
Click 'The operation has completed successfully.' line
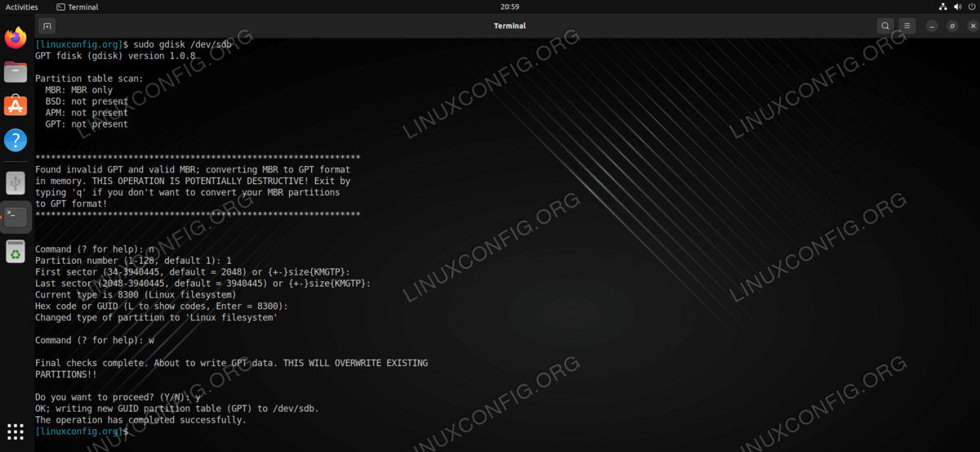click(x=140, y=419)
